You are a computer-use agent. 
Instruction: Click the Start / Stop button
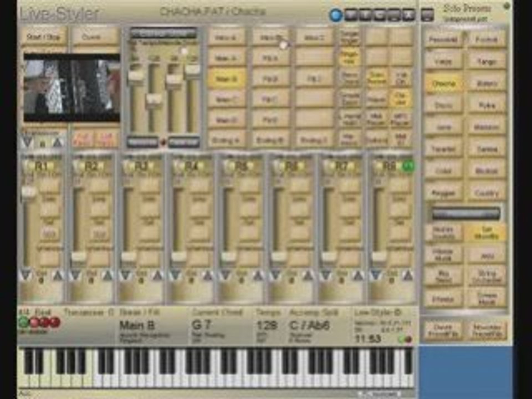point(43,37)
